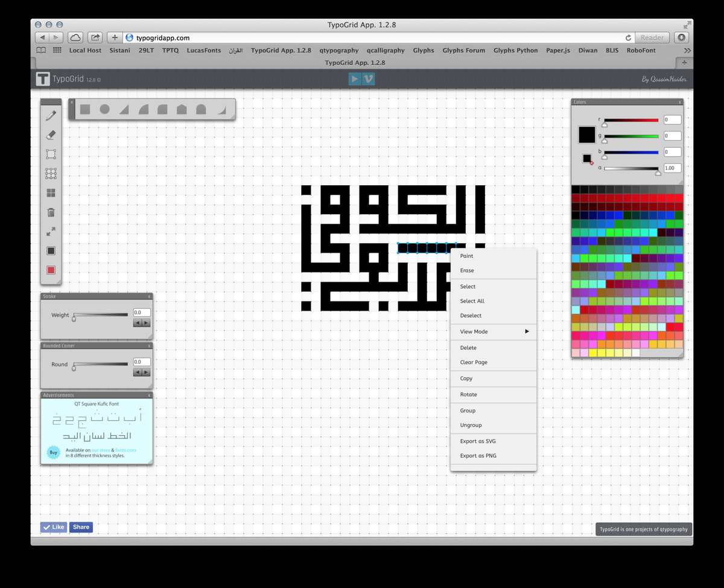Screen dimensions: 724x588
Task: Close the Colors panel
Action: (x=680, y=102)
